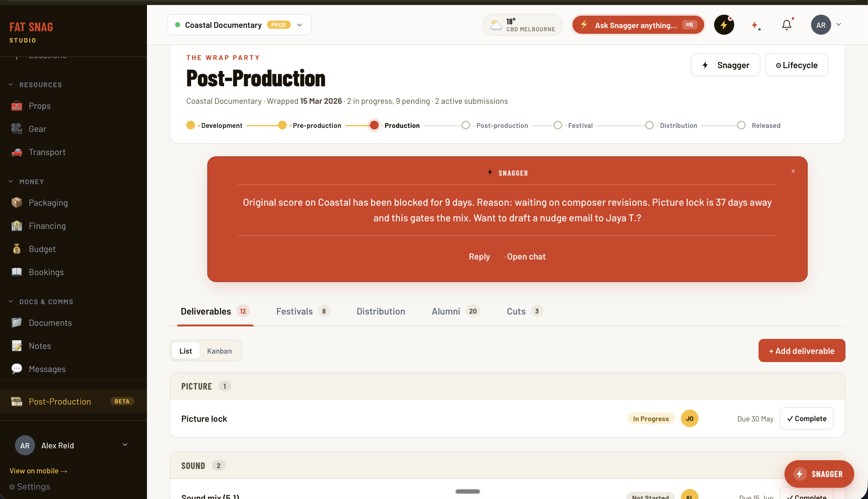The image size is (868, 499).
Task: Click the Due 30 May date
Action: 755,419
